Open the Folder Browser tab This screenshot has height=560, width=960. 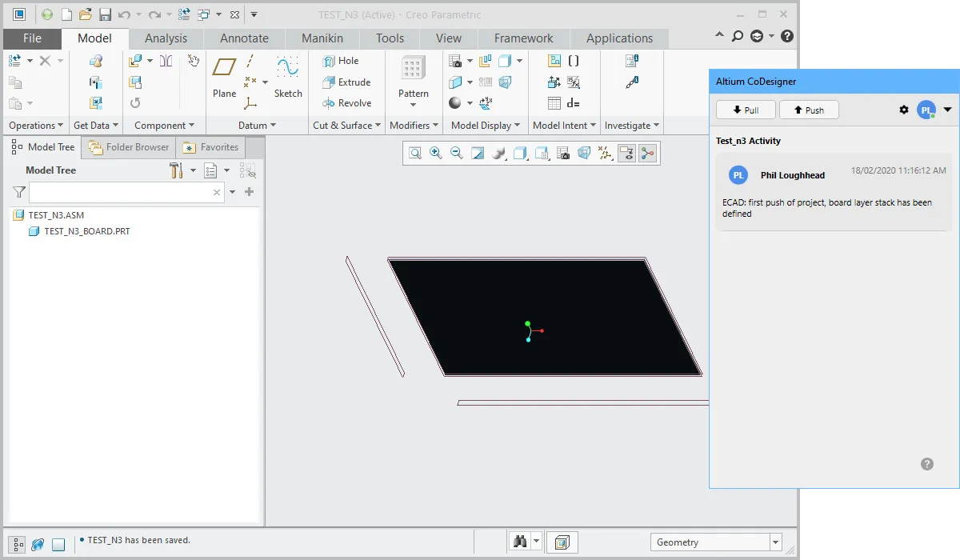click(129, 147)
